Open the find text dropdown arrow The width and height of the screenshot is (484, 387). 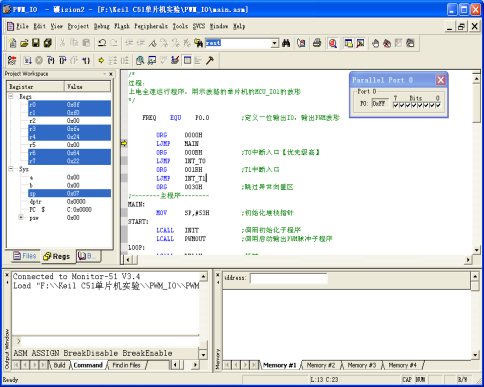pos(274,43)
